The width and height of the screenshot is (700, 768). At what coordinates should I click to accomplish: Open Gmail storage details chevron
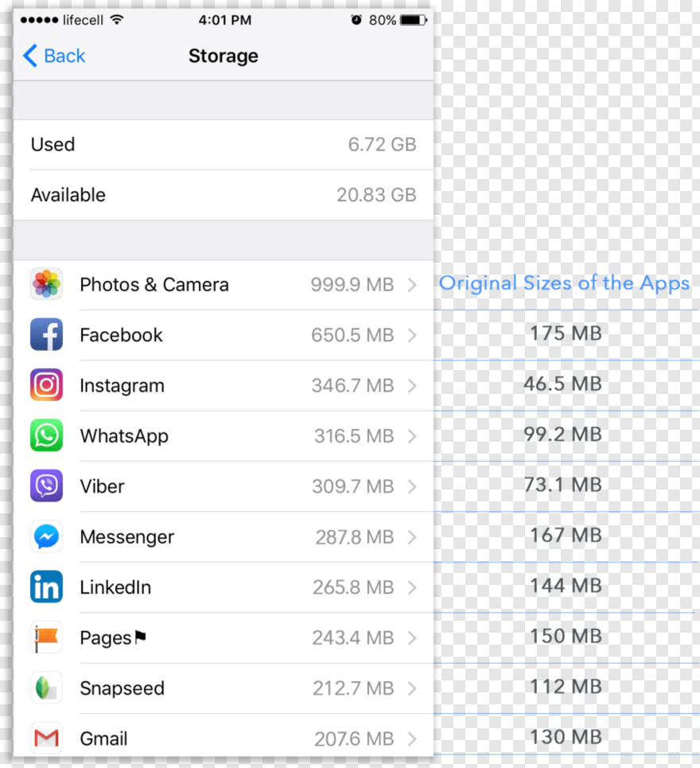(412, 739)
